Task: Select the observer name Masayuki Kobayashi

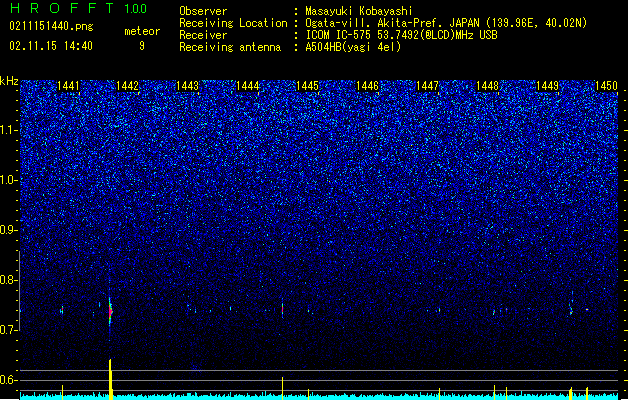Action: (x=359, y=11)
